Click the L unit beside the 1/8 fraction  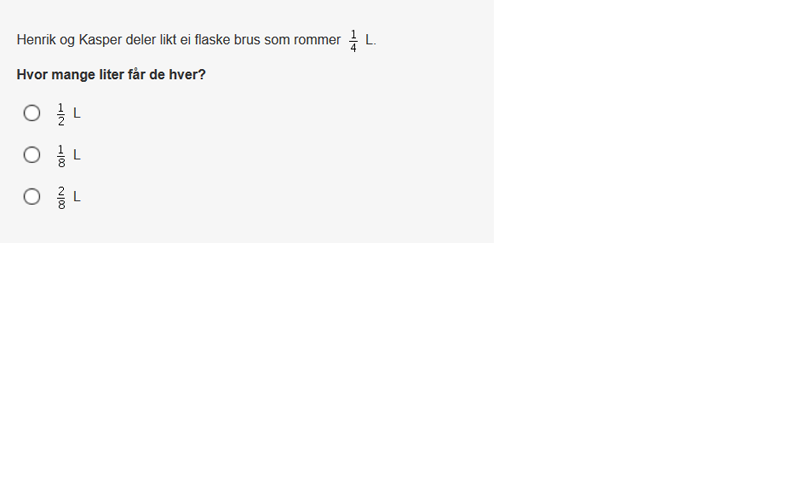coord(77,156)
